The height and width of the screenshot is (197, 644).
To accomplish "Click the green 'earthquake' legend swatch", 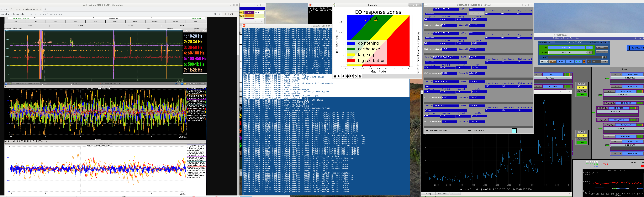I will (351, 49).
